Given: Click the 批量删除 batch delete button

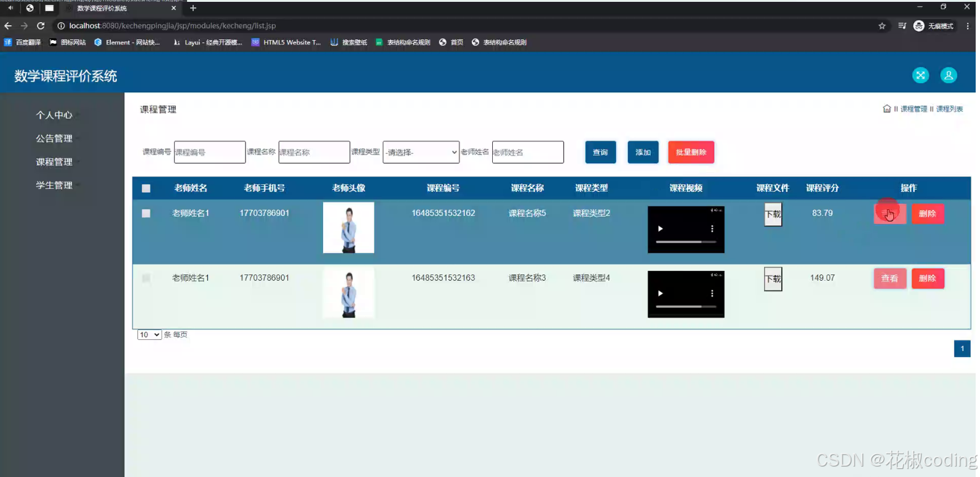Looking at the screenshot, I should (691, 152).
